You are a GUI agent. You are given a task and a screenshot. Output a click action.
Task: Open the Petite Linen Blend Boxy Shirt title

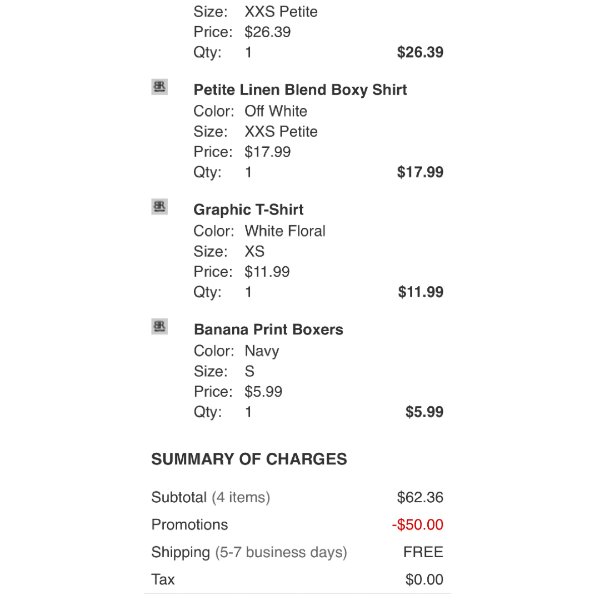pos(300,90)
